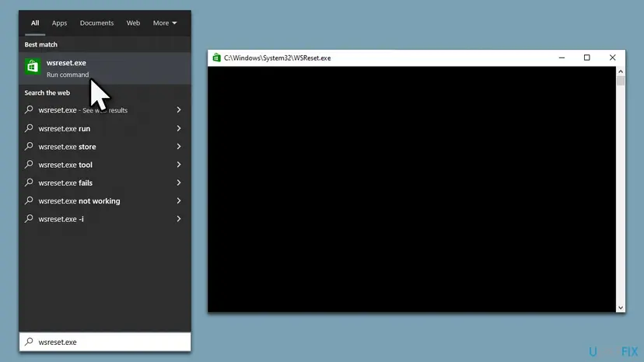This screenshot has width=644, height=362.
Task: Expand 'wsreset.exe not working' suggestion arrow
Action: click(179, 200)
